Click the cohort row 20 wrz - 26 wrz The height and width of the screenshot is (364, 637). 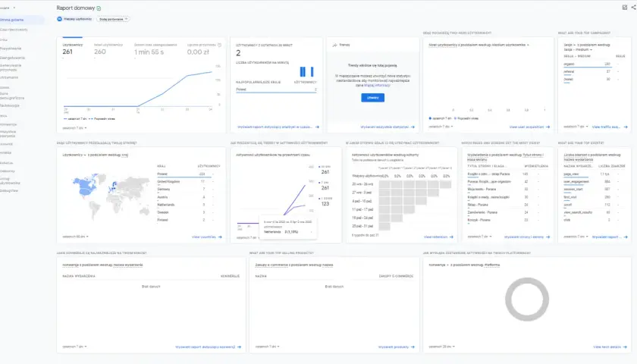401,184
